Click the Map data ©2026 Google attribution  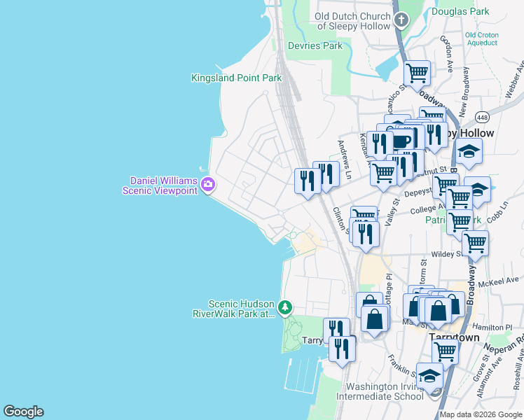point(481,415)
